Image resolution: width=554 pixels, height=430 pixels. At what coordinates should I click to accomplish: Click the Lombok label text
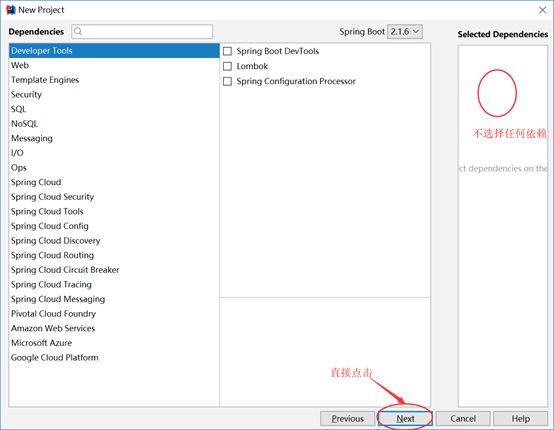252,66
